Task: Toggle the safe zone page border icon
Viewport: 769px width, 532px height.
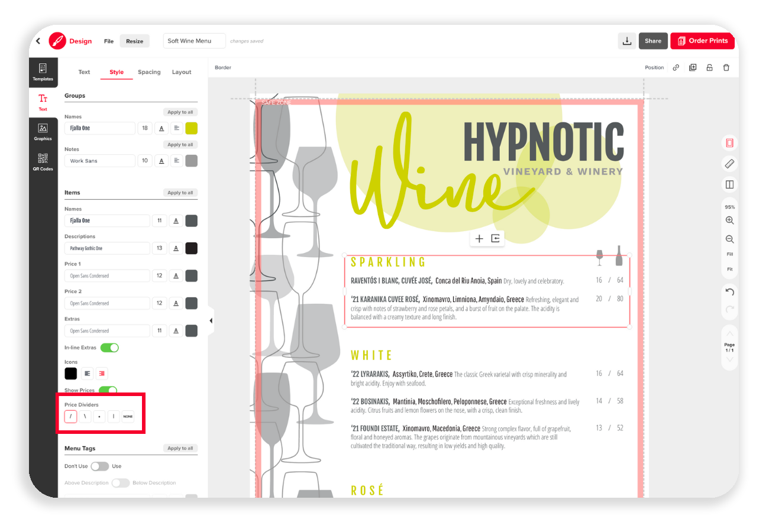Action: point(729,143)
